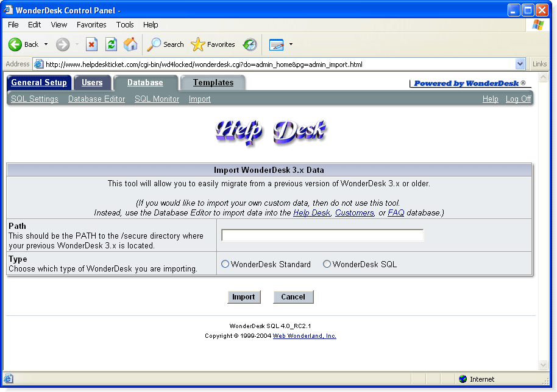Open the Import submenu link

pyautogui.click(x=200, y=99)
